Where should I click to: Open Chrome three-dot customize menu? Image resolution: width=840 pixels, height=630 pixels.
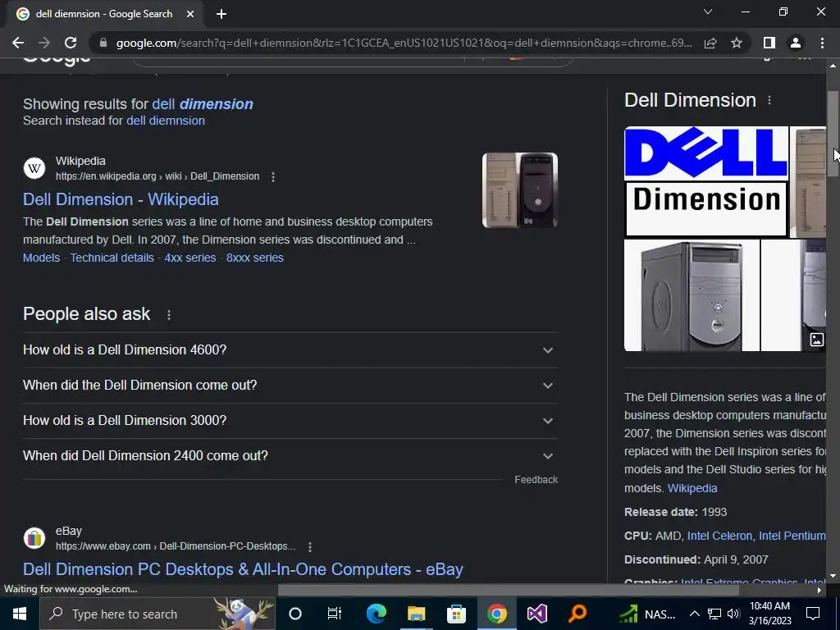[x=822, y=43]
